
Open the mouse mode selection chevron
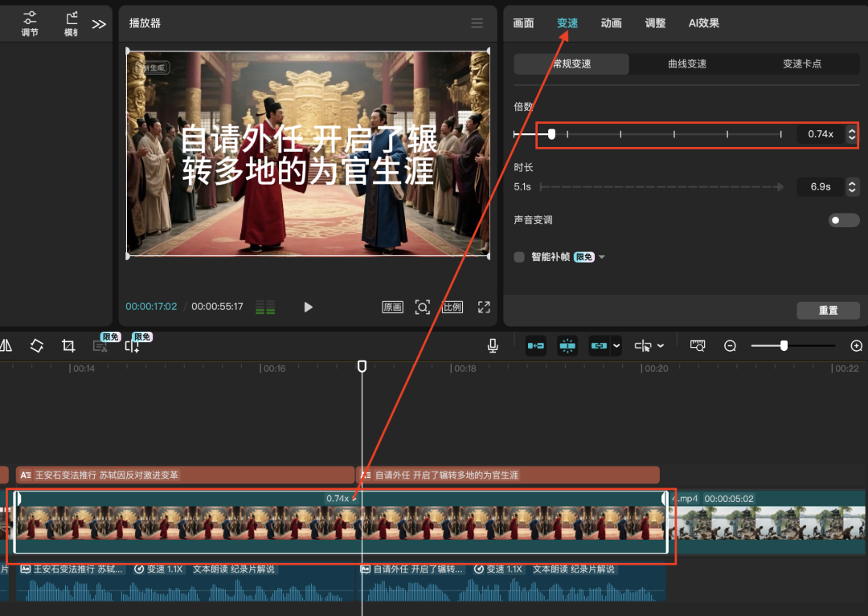pos(659,345)
